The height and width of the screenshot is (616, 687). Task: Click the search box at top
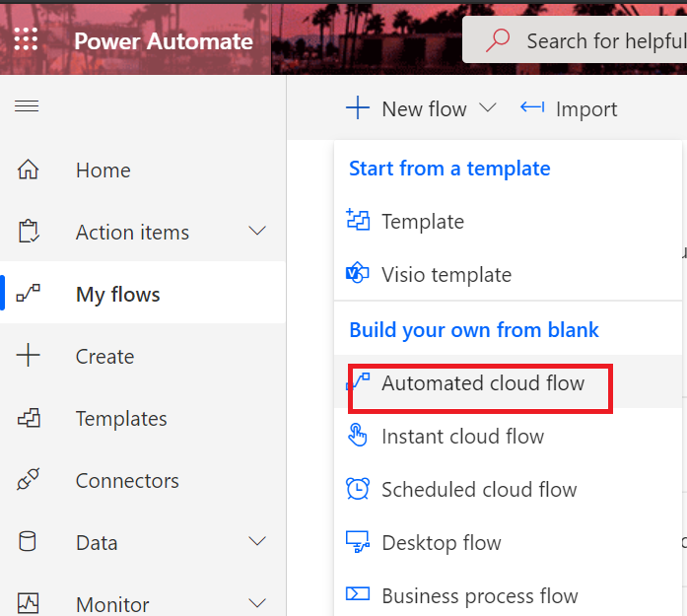click(x=603, y=41)
